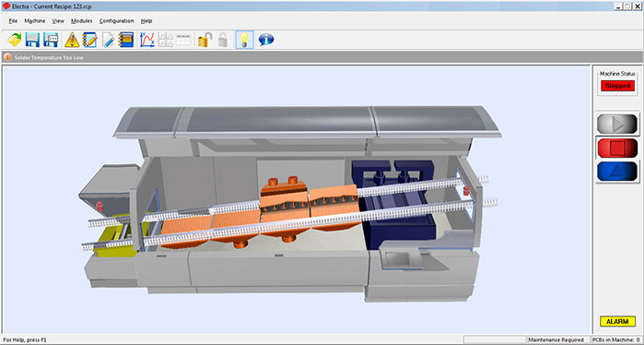
Task: Click the open gold padlock icon
Action: pos(205,40)
